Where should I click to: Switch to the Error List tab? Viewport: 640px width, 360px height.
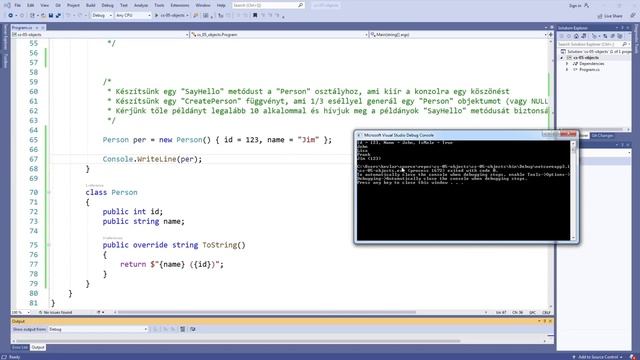coord(20,347)
